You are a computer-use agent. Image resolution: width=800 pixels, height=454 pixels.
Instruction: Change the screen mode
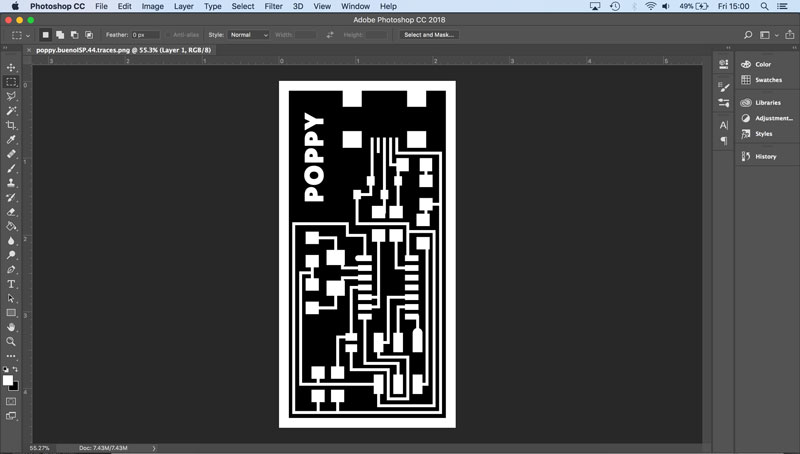[x=11, y=416]
